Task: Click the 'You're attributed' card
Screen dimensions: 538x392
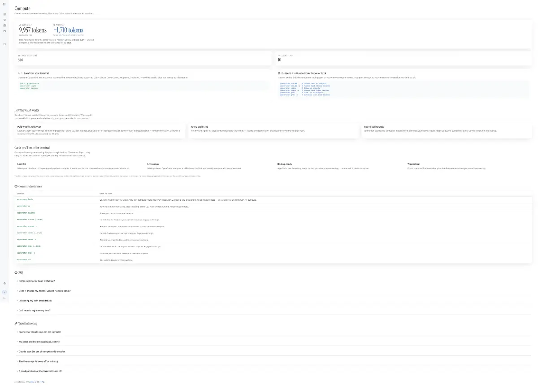Action: pyautogui.click(x=273, y=129)
